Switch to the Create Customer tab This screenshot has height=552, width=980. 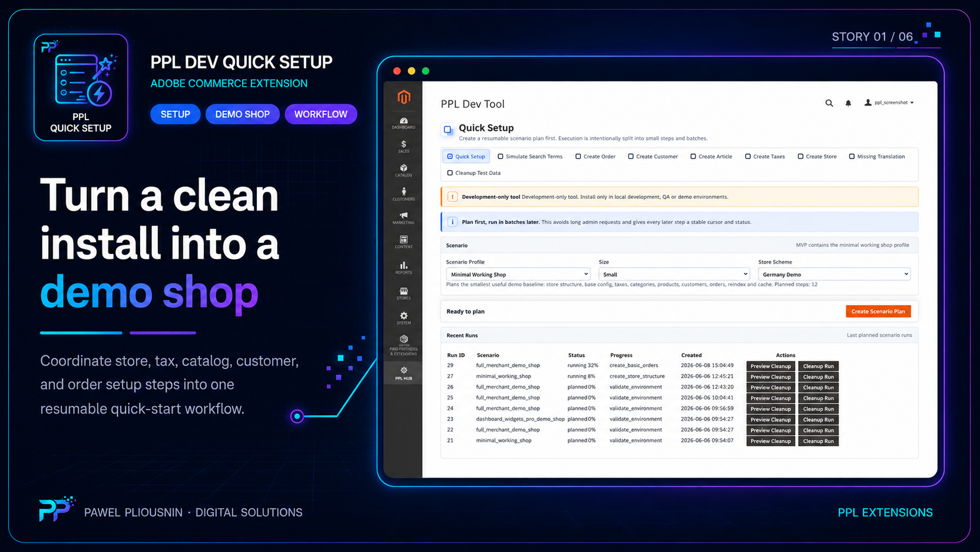coord(653,157)
